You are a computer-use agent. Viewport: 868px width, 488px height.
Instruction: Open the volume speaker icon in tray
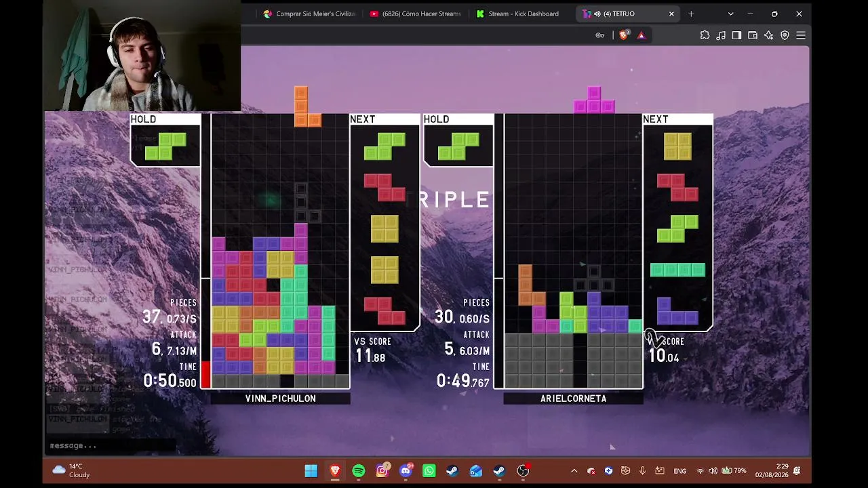click(x=713, y=471)
